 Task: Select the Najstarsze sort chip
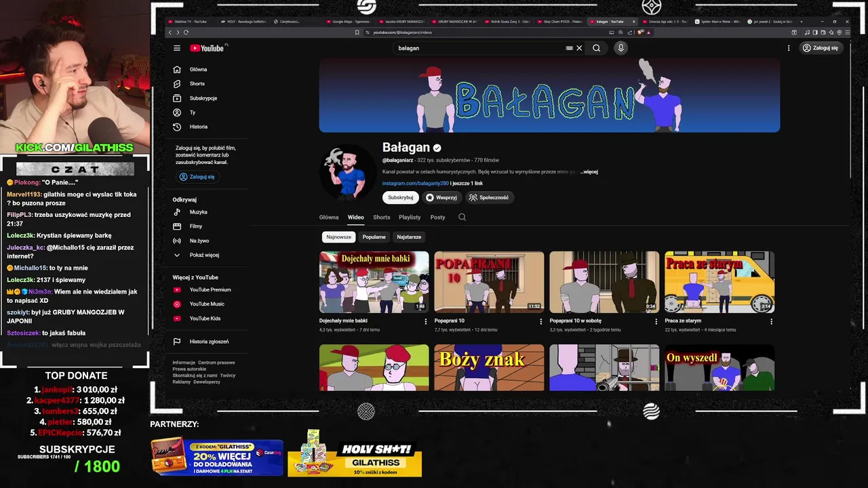(409, 237)
